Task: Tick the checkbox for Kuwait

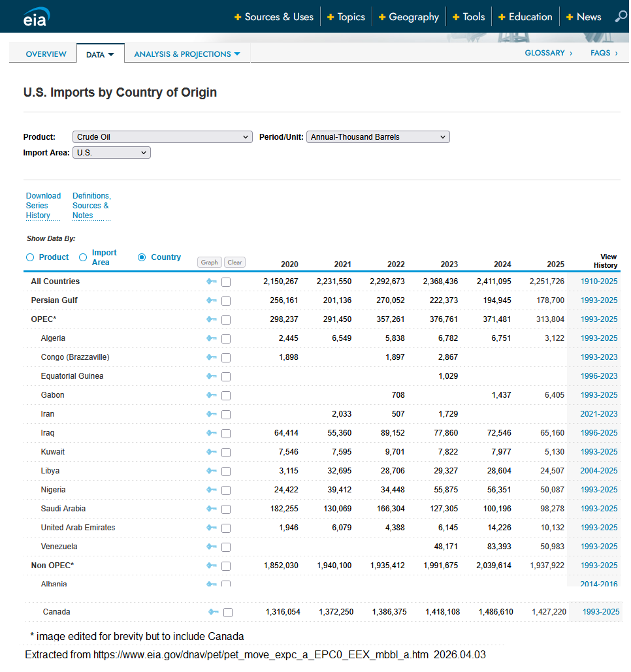Action: coord(226,453)
